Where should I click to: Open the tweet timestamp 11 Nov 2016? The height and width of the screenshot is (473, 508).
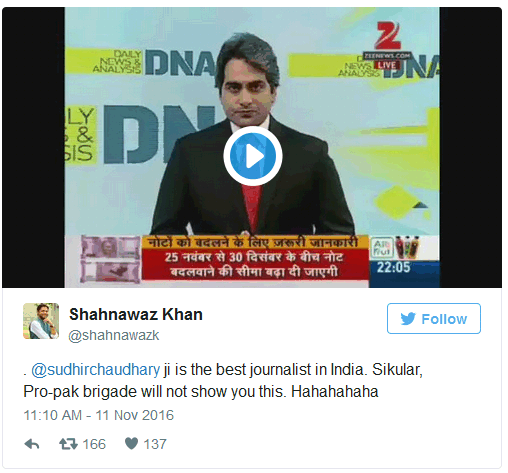coord(99,415)
